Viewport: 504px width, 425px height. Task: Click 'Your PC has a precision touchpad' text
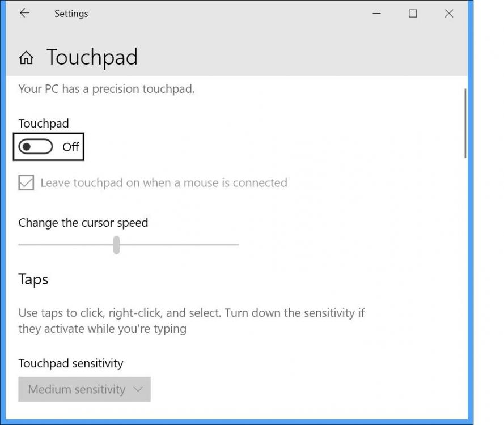tap(107, 89)
